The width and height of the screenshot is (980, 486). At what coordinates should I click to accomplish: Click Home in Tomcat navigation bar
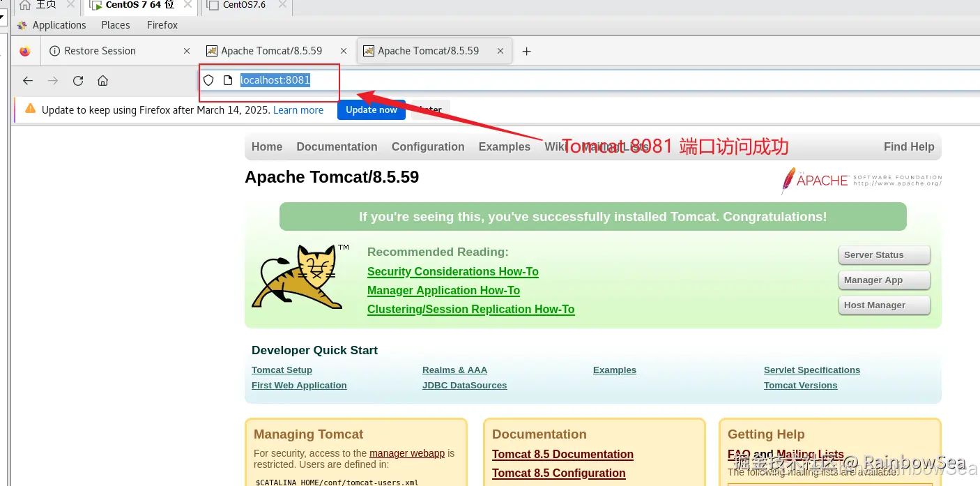click(x=267, y=147)
